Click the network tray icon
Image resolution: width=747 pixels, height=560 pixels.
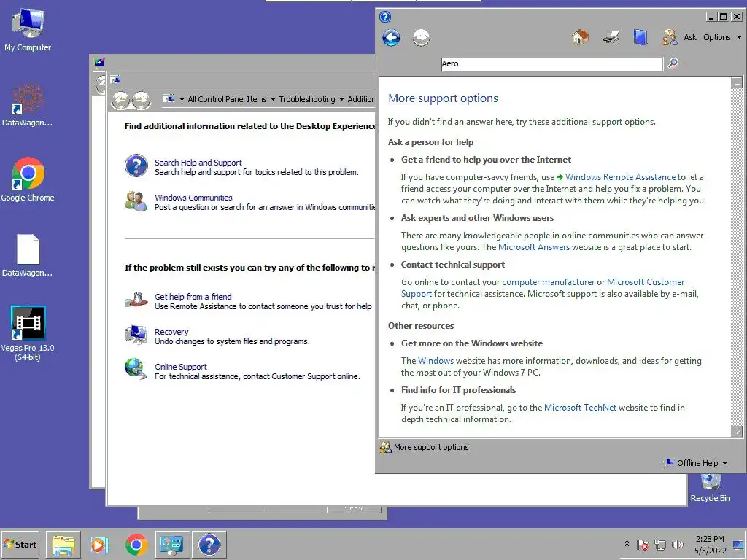(x=659, y=545)
